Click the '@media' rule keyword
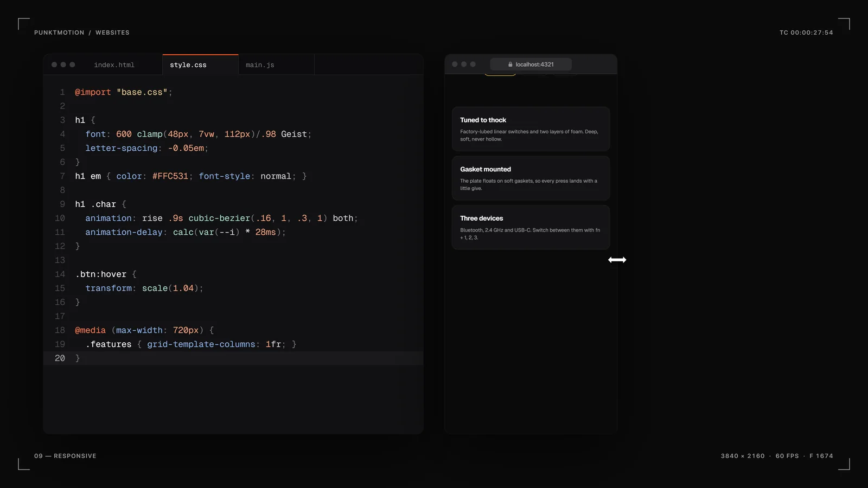This screenshot has height=488, width=868. pos(91,330)
